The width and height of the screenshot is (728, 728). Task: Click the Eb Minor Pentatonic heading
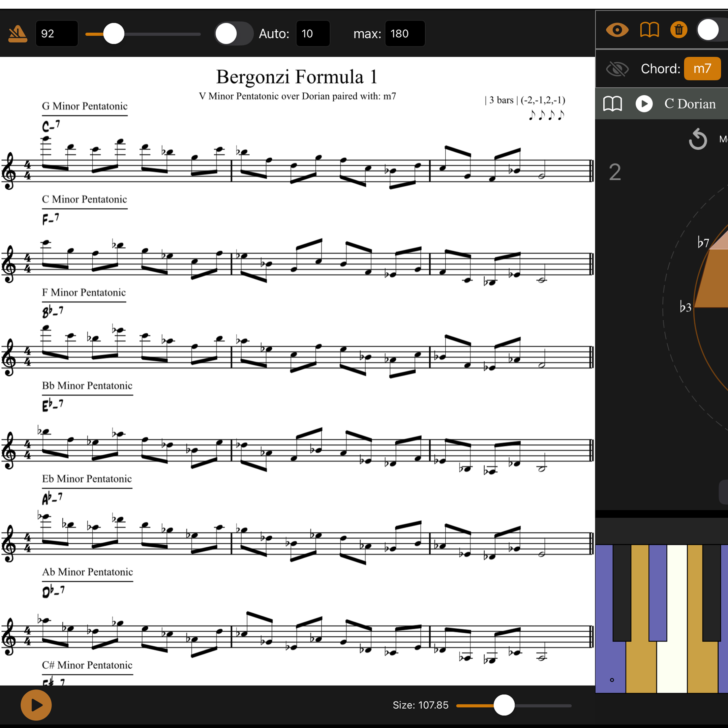point(87,478)
